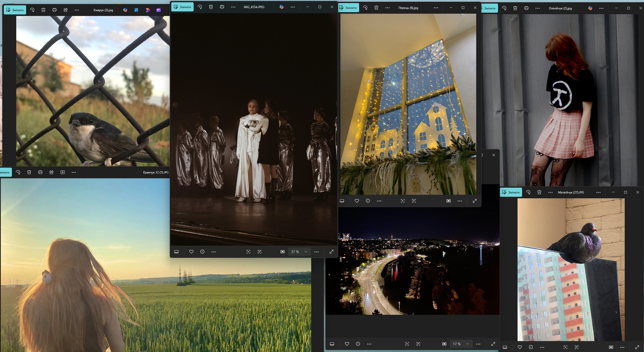The width and height of the screenshot is (644, 352).
Task: Click Змінити button in IMG_4554.JPEG window
Action: click(x=182, y=7)
